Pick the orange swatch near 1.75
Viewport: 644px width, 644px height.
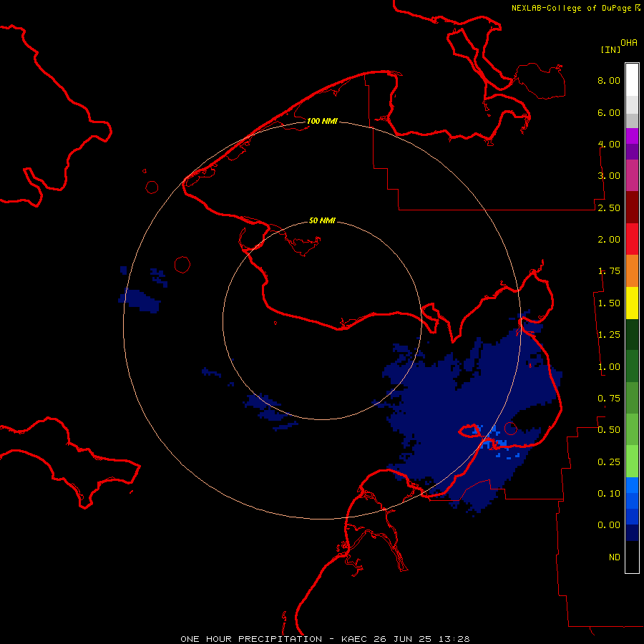632,271
